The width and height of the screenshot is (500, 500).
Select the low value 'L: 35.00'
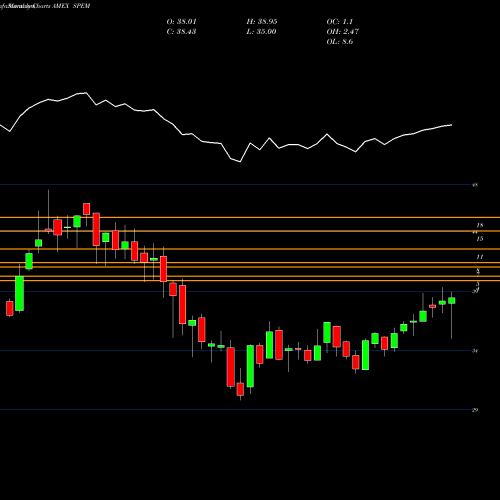pyautogui.click(x=261, y=32)
